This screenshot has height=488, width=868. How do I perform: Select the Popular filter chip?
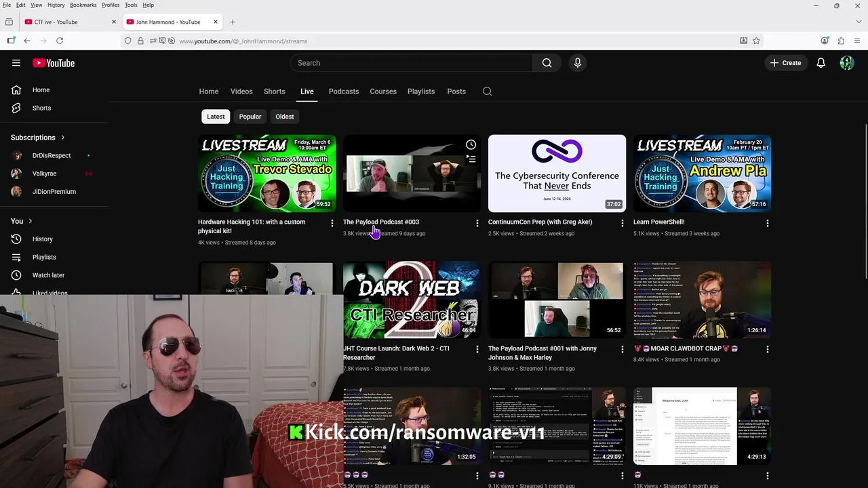pyautogui.click(x=250, y=117)
